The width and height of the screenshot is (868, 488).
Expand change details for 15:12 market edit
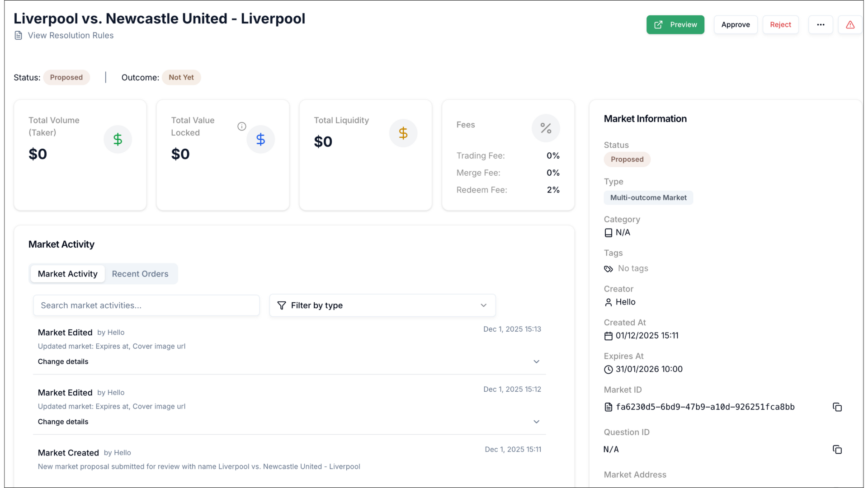pos(536,422)
